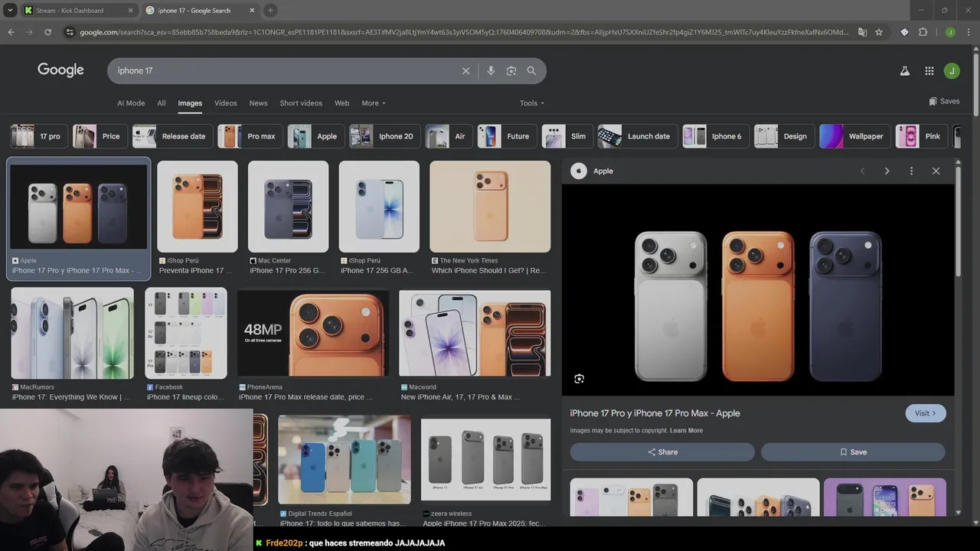This screenshot has width=980, height=551.
Task: Open PhoneArena 48MP image result
Action: (x=313, y=333)
